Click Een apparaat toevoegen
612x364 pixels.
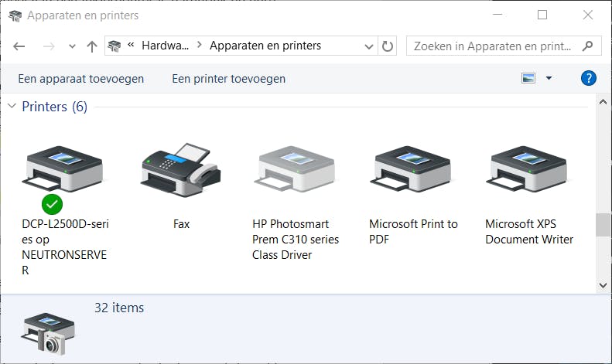pos(80,79)
